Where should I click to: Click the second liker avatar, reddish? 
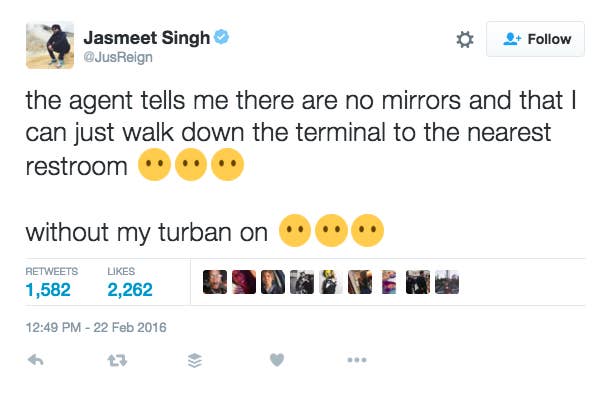pyautogui.click(x=244, y=282)
